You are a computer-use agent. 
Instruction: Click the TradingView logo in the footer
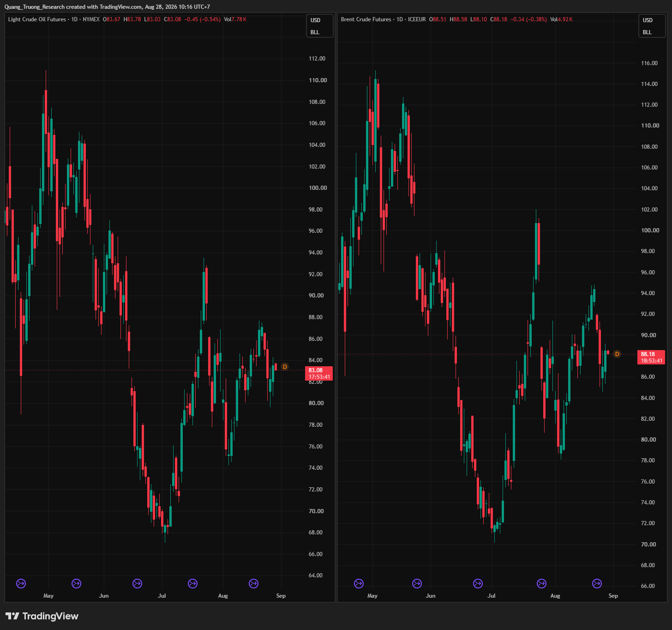click(42, 616)
